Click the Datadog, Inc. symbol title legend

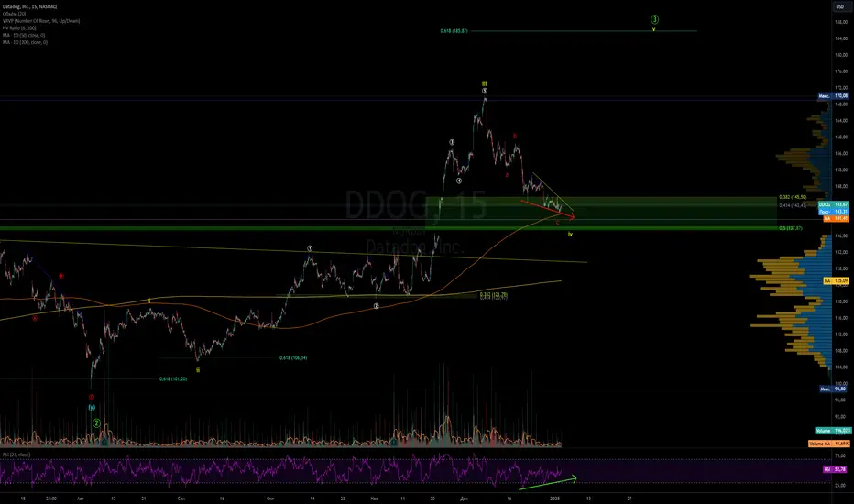point(29,6)
